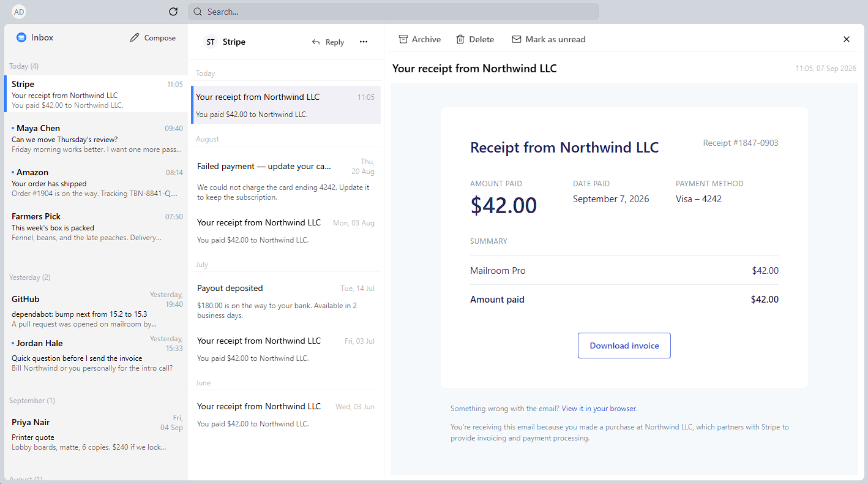Click the 'Visa – 4242' payment method
This screenshot has width=868, height=484.
pyautogui.click(x=698, y=199)
